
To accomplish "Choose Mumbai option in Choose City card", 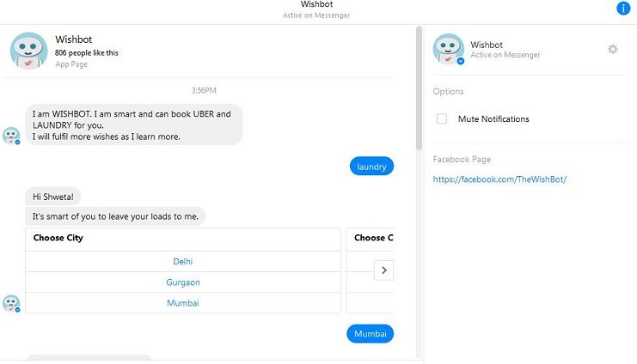I will click(183, 303).
